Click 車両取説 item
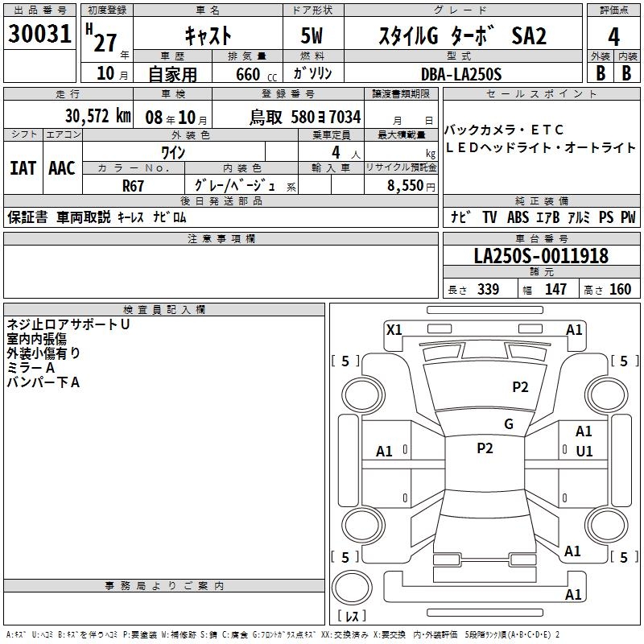Image resolution: width=644 pixels, height=644 pixels. [84, 217]
